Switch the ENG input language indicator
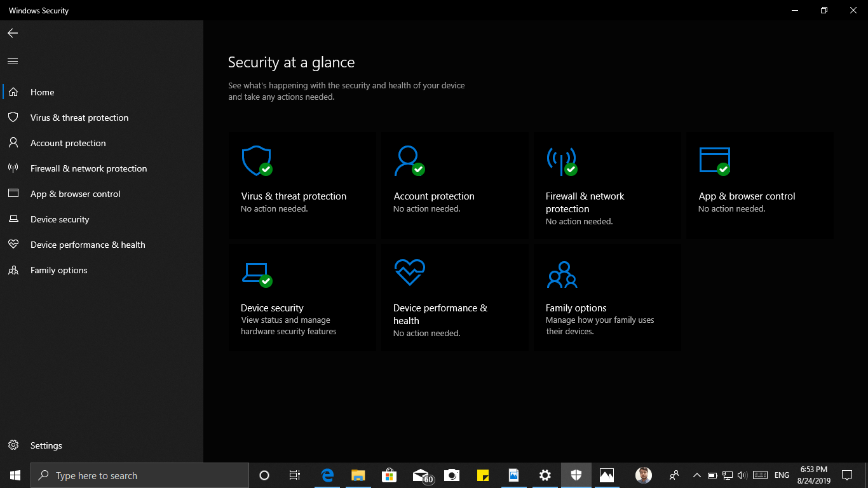The width and height of the screenshot is (868, 488). (x=782, y=475)
